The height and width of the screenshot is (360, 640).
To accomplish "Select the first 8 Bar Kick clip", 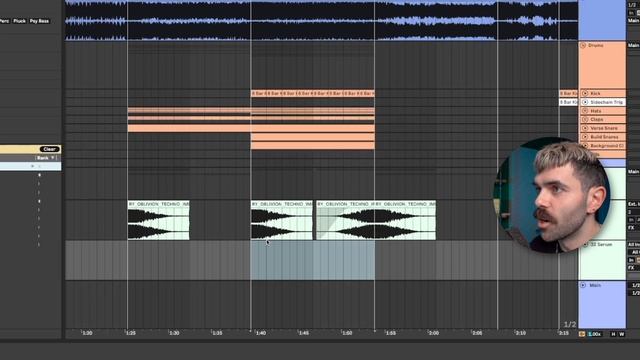I will [x=258, y=93].
